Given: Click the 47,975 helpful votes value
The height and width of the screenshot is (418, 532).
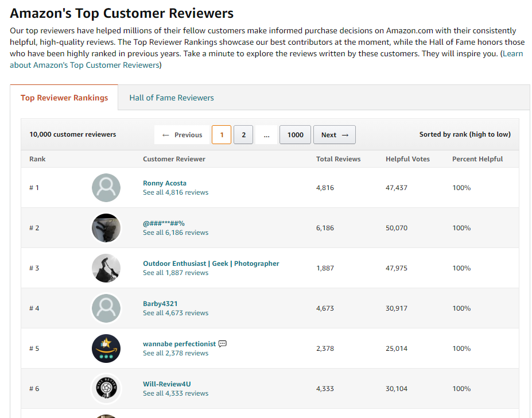Looking at the screenshot, I should tap(397, 268).
